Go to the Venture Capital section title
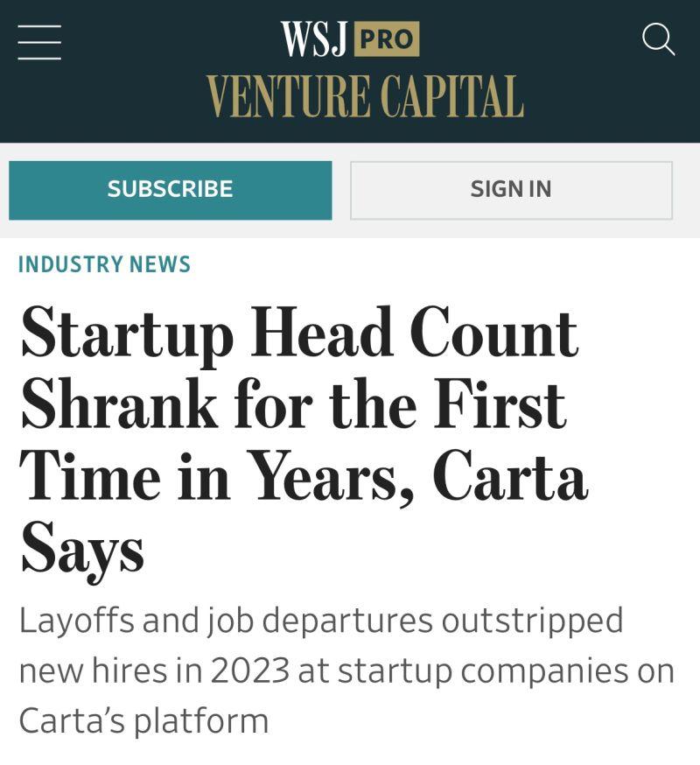Image resolution: width=700 pixels, height=765 pixels. 366,96
